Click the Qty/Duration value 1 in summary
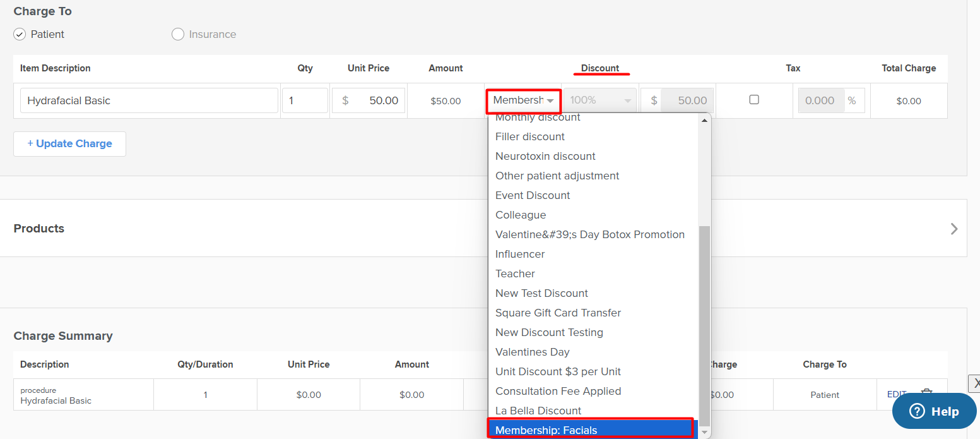The width and height of the screenshot is (980, 439). 205,395
